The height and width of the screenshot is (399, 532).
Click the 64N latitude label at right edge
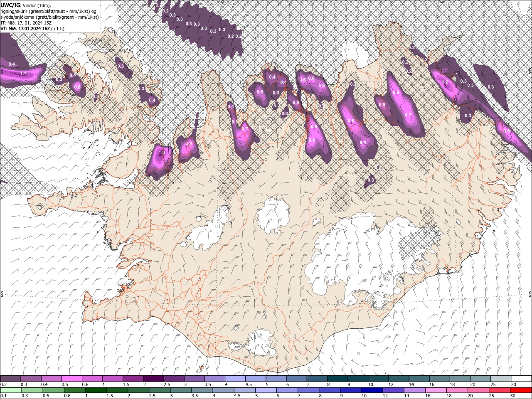pyautogui.click(x=530, y=294)
